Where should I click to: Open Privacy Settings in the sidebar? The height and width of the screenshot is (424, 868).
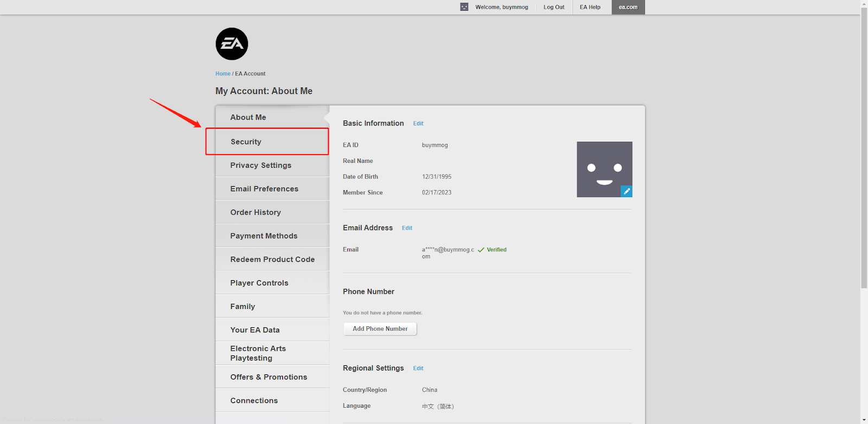[272, 165]
